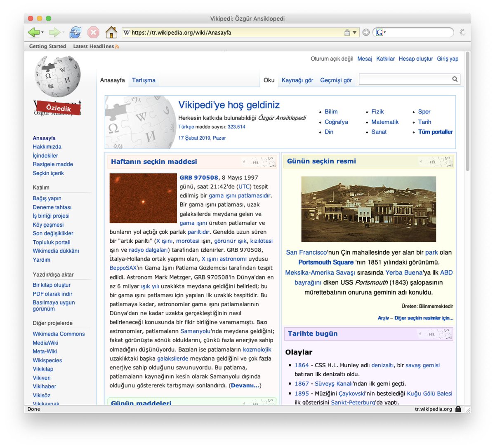
Task: Click the Hesap oluştur link
Action: [416, 59]
